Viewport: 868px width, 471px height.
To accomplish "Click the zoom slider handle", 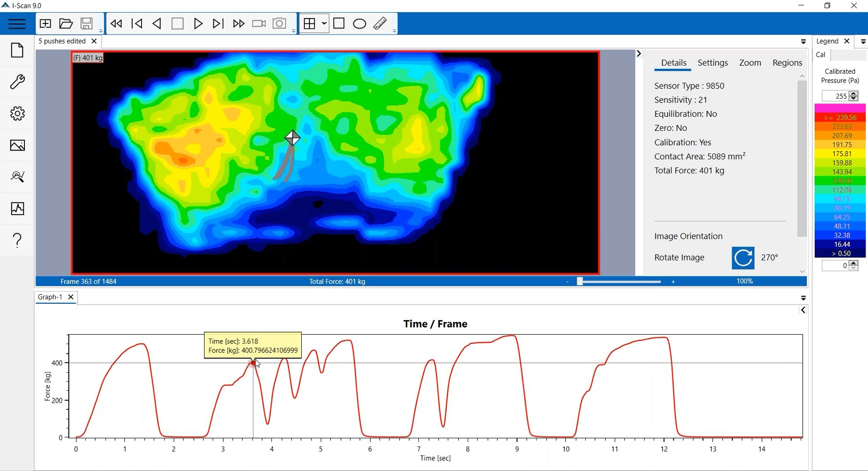I will pos(579,281).
